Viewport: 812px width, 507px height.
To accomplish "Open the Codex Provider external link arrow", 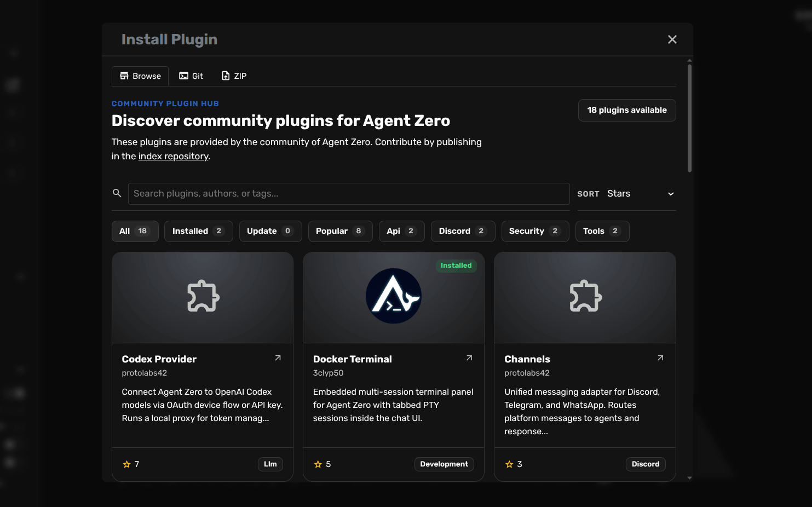I will coord(278,358).
